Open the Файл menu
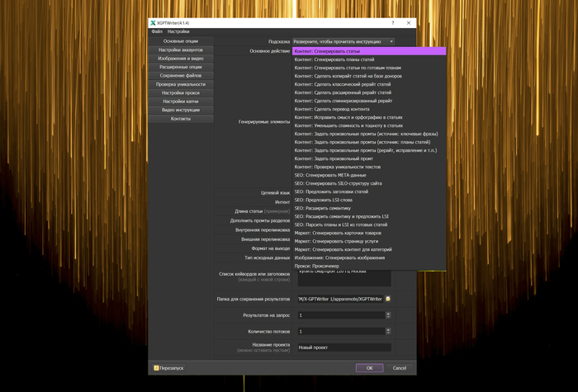 coord(156,31)
